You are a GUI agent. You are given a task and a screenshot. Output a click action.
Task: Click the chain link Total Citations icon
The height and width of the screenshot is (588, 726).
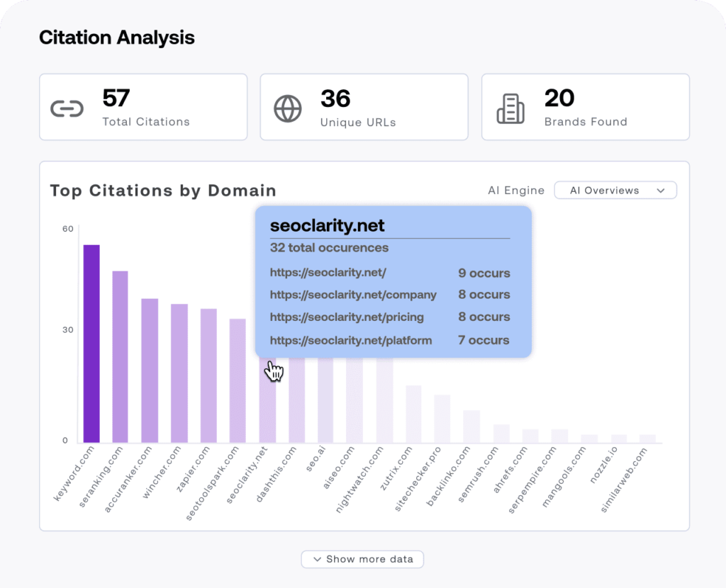click(x=67, y=109)
